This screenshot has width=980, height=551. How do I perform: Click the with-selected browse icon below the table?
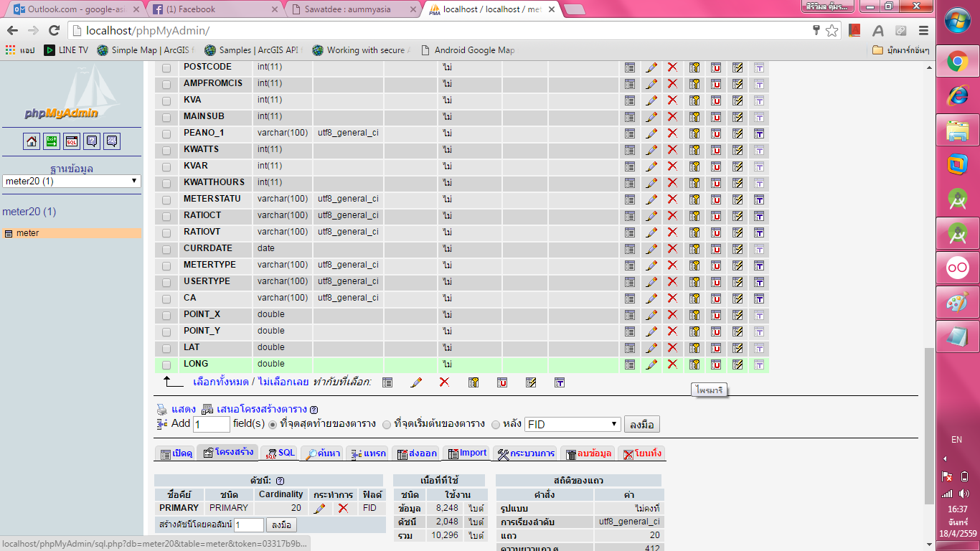[387, 382]
